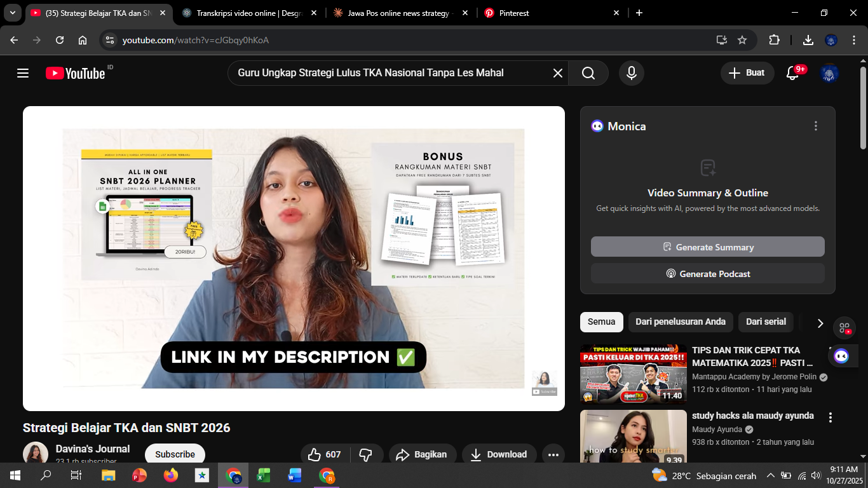This screenshot has width=868, height=488.
Task: Click the magnifying glass search button
Action: tap(588, 73)
